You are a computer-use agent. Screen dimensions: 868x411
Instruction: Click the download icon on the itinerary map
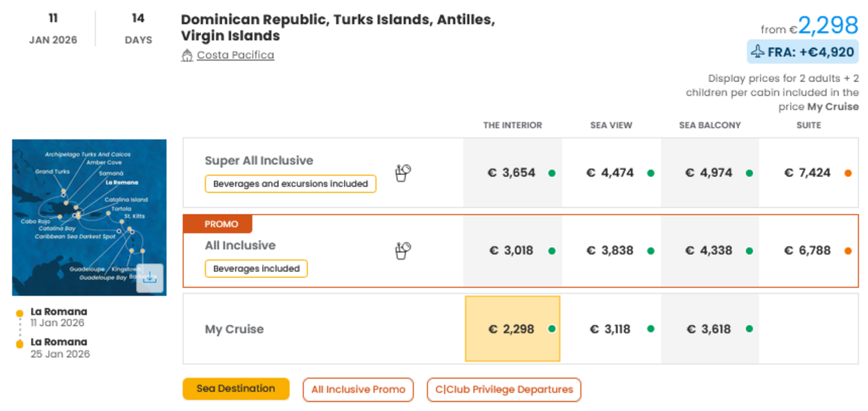(x=149, y=278)
